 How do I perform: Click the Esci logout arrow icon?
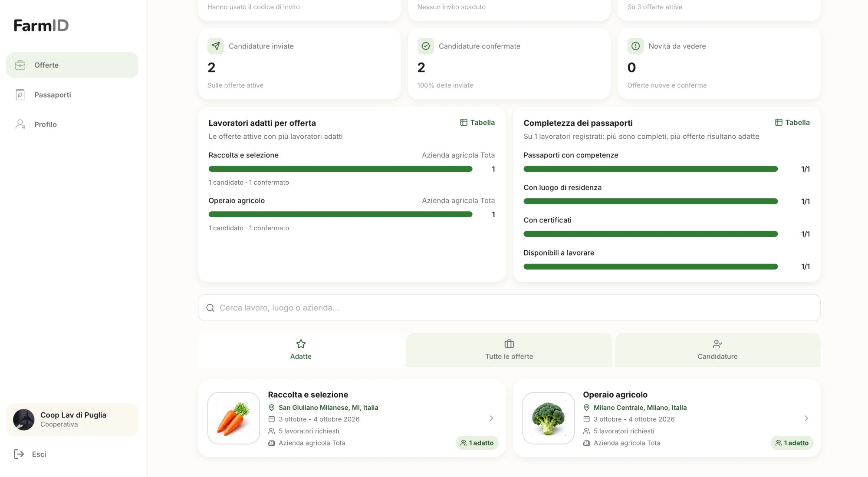19,454
